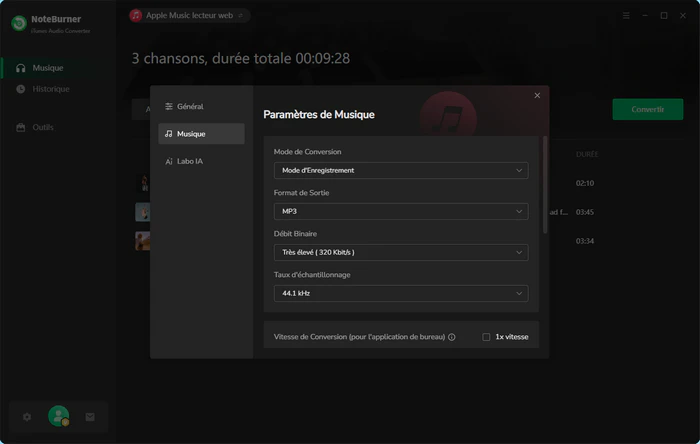
Task: Open the hamburger menu icon in title bar
Action: click(x=626, y=16)
